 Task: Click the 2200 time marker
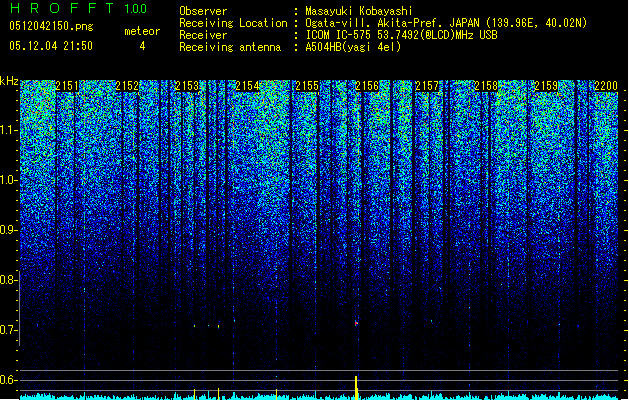[x=606, y=86]
